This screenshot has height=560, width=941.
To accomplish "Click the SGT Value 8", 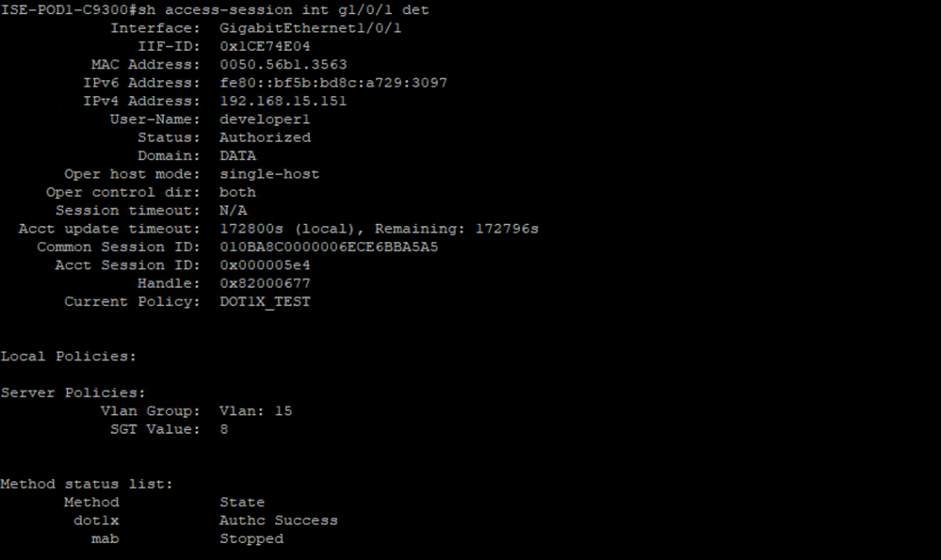I will coord(224,429).
